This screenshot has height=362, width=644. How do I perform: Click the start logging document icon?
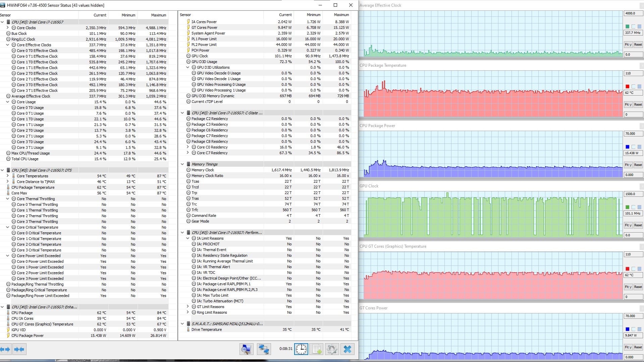tap(317, 349)
